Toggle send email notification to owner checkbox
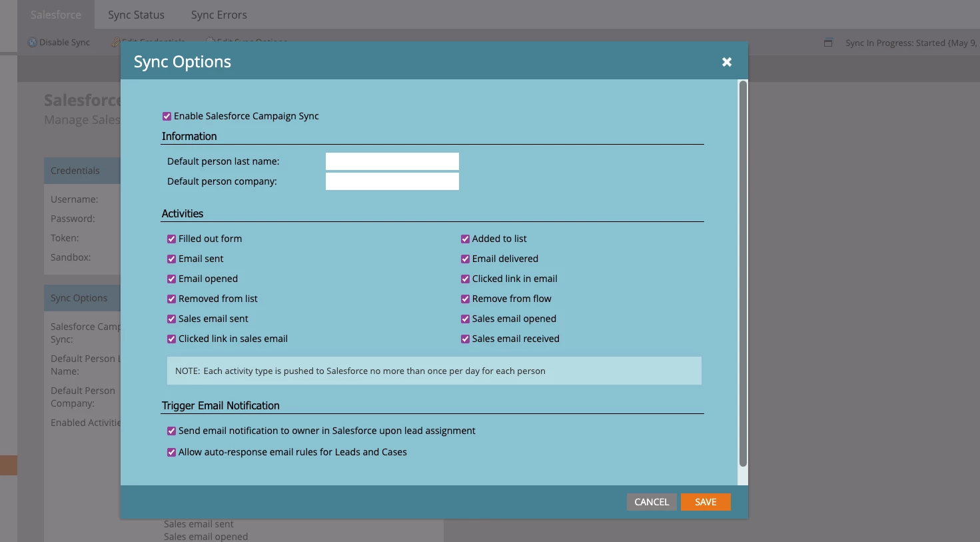This screenshot has width=980, height=542. 171,431
